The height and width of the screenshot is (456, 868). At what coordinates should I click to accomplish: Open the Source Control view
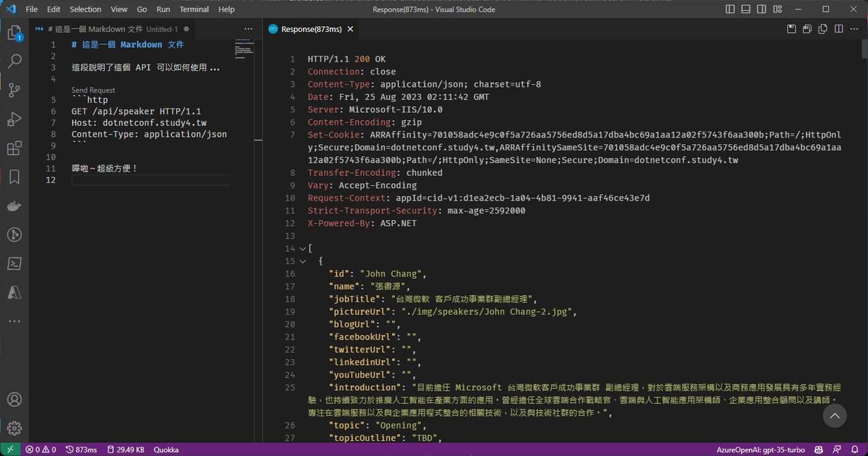[x=14, y=90]
